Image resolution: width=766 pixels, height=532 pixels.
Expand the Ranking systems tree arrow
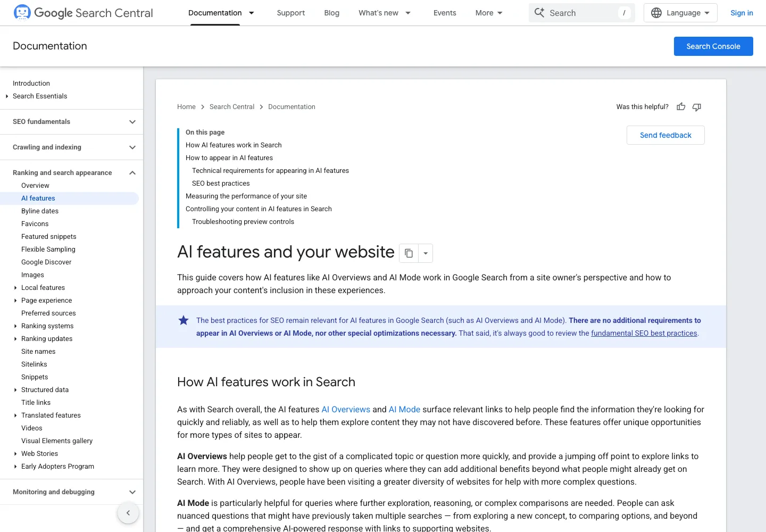pos(15,326)
